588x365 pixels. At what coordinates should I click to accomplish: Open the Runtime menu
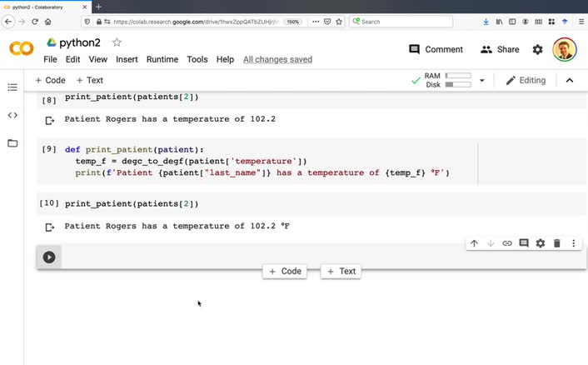click(x=162, y=59)
